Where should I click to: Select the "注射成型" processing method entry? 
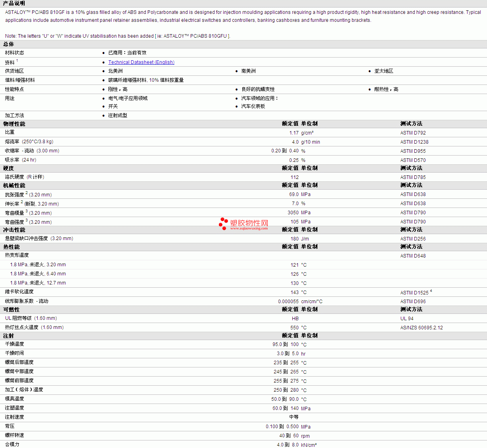coord(118,115)
